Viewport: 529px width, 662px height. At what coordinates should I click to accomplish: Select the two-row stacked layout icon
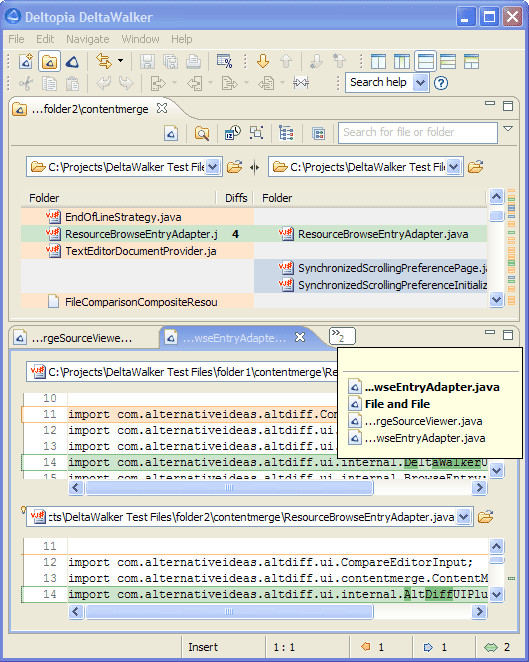click(425, 62)
